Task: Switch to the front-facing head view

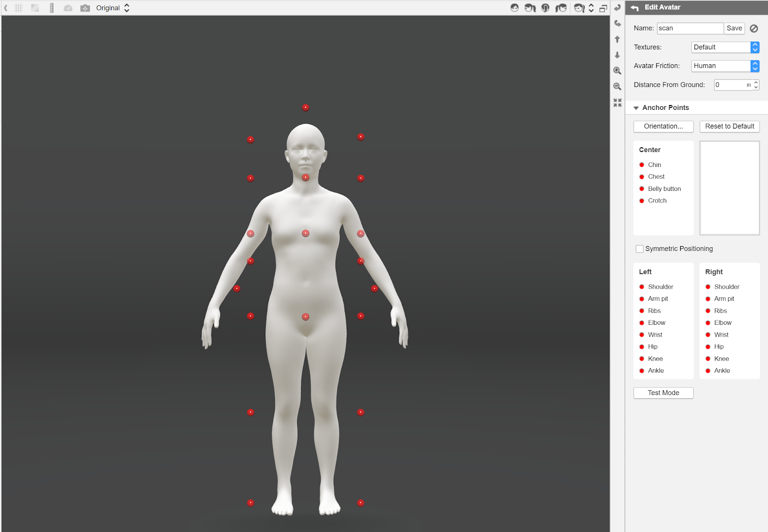Action: [x=515, y=8]
